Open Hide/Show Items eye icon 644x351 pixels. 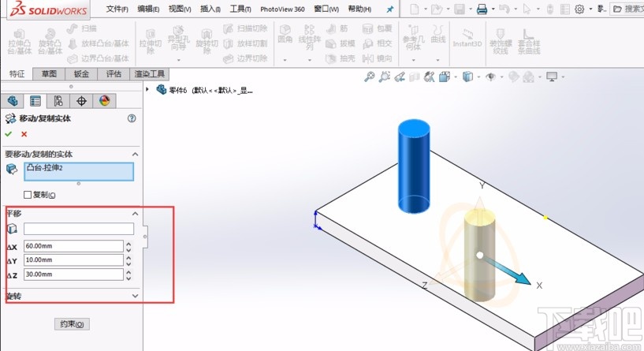tap(490, 77)
